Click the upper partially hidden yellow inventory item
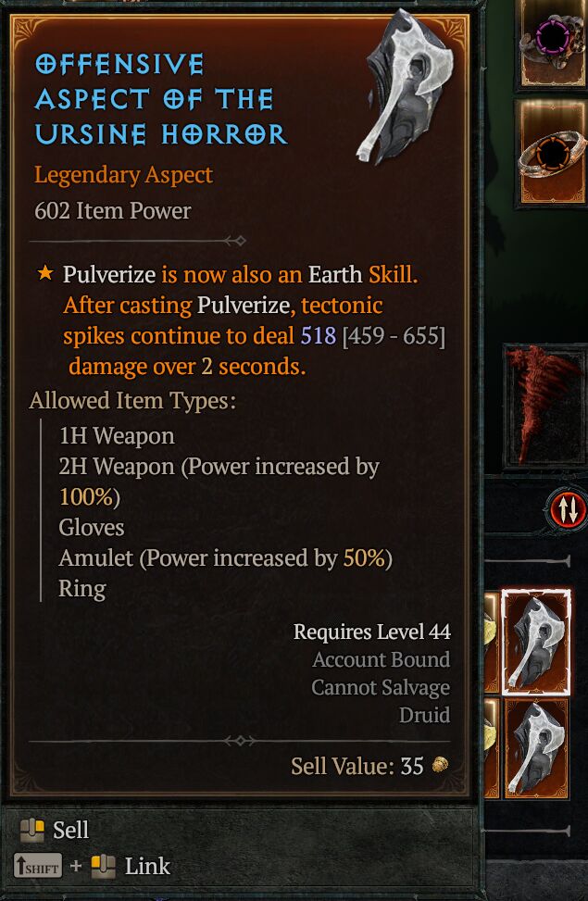 point(492,642)
